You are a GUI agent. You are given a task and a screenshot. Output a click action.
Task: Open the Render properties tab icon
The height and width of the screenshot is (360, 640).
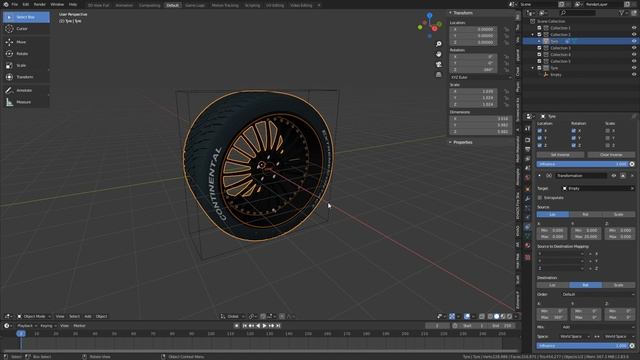coord(527,140)
